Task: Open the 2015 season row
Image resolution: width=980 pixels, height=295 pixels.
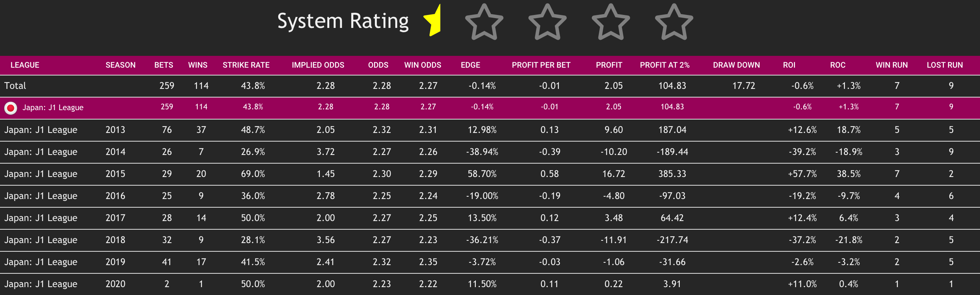Action: 490,174
